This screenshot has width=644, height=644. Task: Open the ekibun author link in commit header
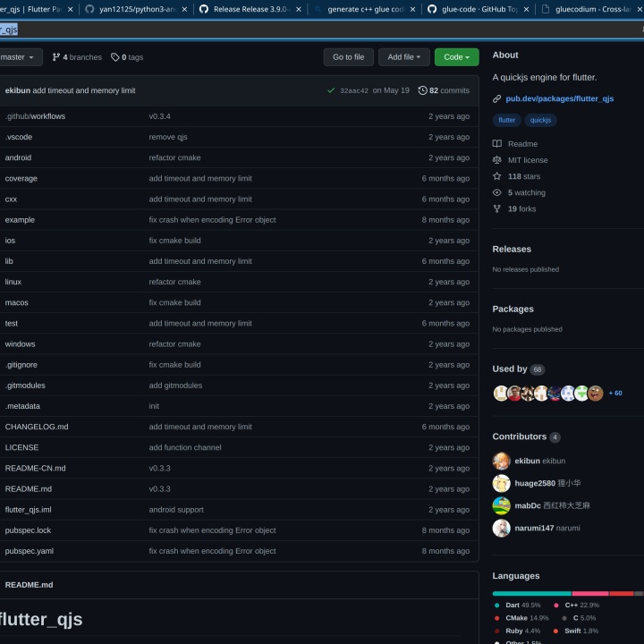[x=18, y=90]
